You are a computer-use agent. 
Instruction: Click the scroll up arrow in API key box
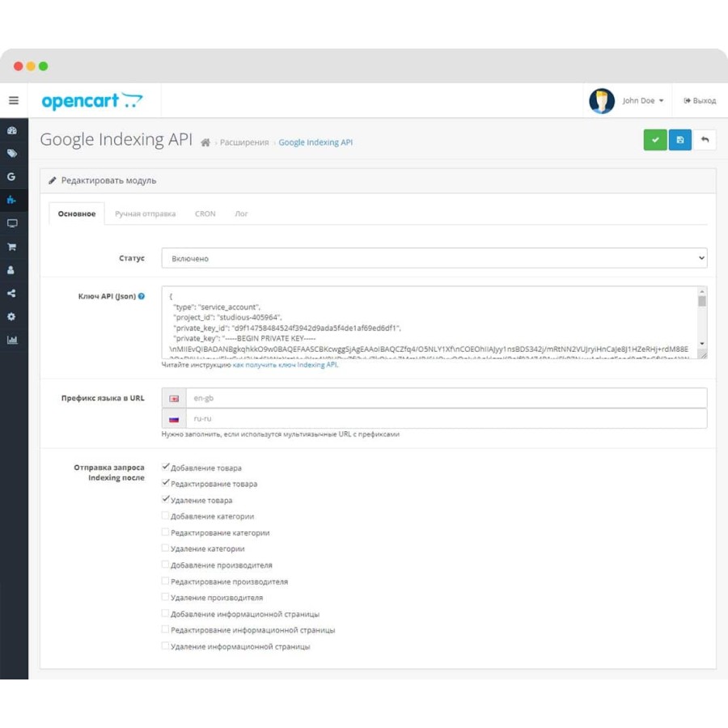702,291
